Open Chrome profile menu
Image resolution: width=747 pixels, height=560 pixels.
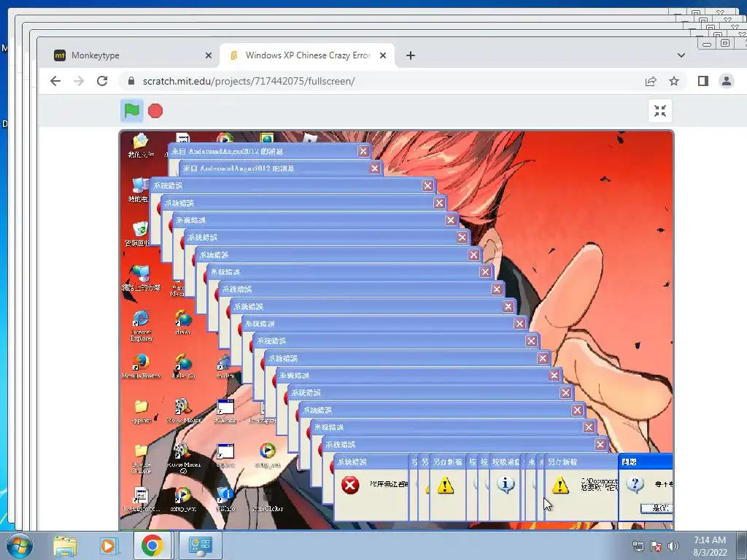click(727, 81)
